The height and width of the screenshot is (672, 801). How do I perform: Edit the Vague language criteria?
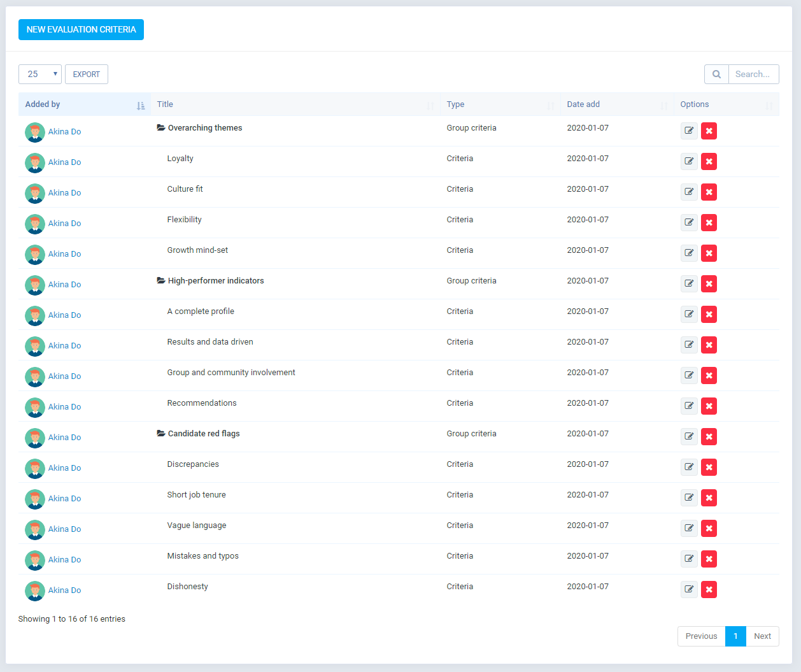pos(689,529)
